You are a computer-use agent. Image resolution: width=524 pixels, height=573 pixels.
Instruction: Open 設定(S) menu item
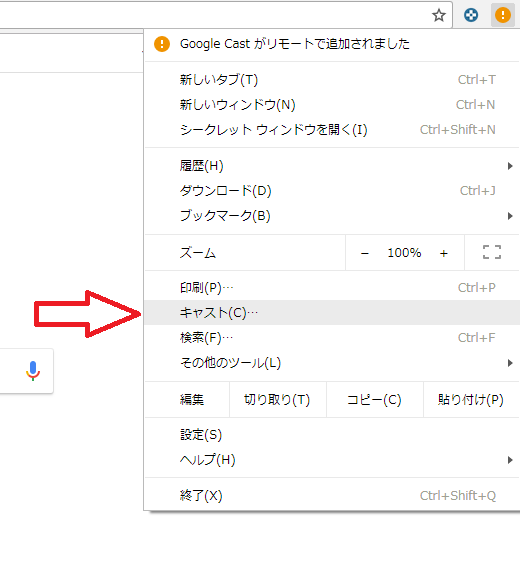332,435
